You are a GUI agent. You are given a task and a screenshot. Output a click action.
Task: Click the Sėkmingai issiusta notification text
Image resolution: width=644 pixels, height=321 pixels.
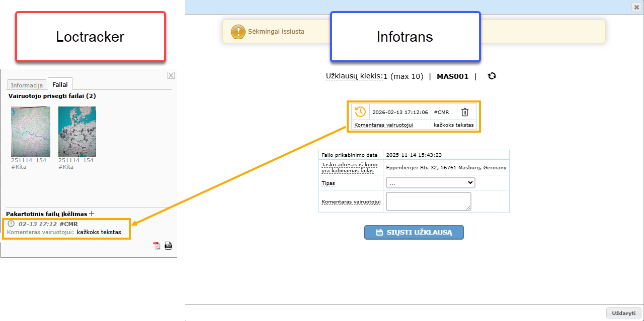tap(276, 32)
